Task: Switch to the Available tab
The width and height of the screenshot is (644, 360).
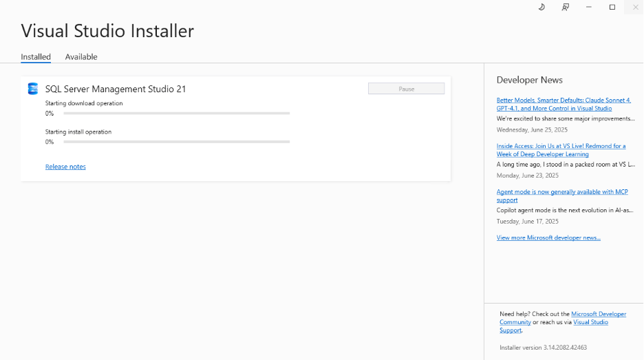Action: pos(81,57)
